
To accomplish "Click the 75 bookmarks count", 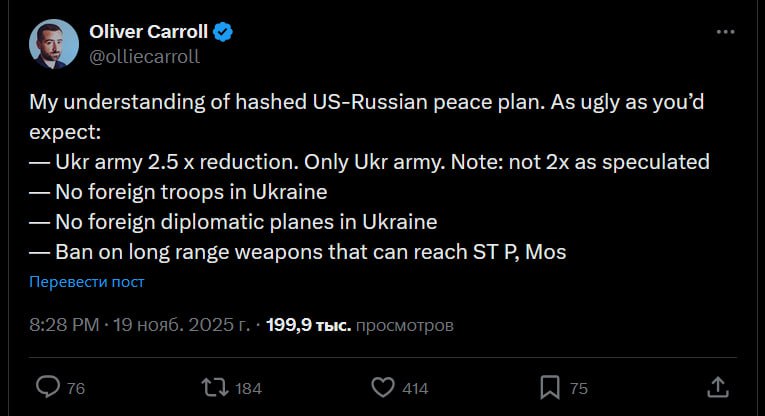I will pyautogui.click(x=579, y=388).
